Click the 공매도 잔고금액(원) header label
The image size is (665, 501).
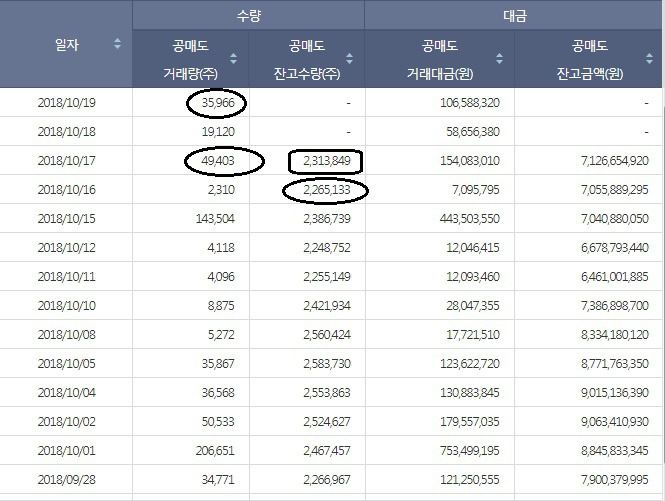tap(590, 59)
